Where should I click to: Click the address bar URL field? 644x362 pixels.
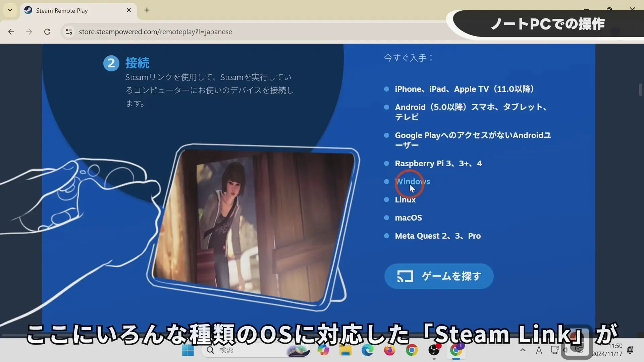point(155,32)
